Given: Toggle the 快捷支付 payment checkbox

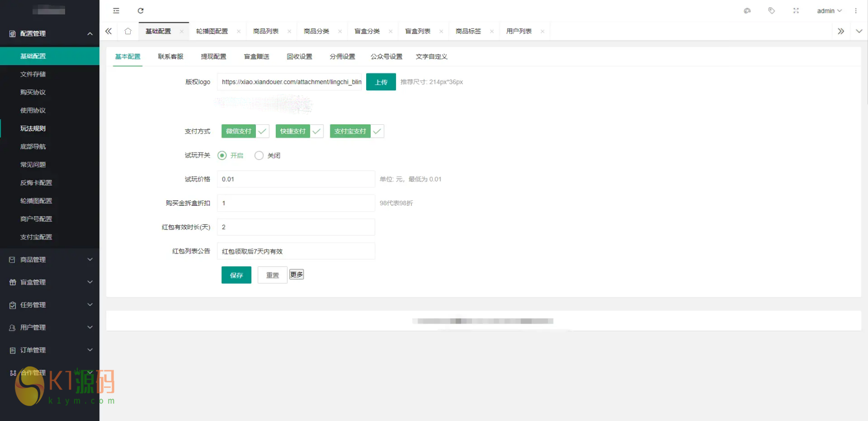Looking at the screenshot, I should click(x=300, y=131).
